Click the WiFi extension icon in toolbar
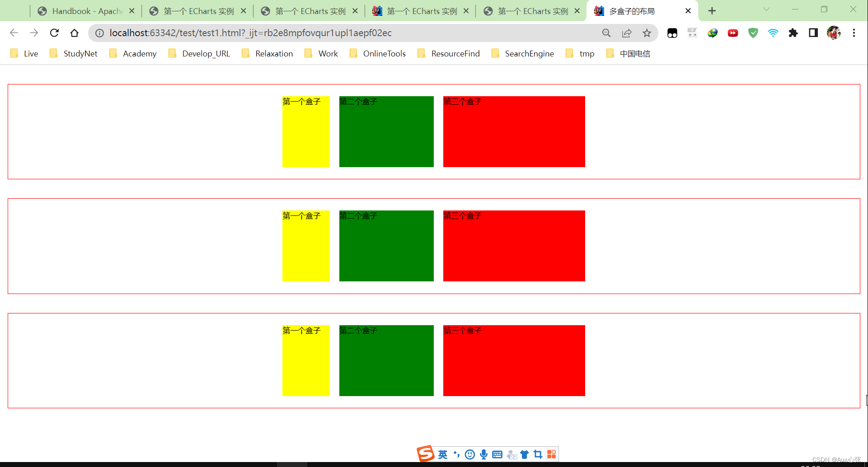Screen dimensions: 868x467 point(773,33)
